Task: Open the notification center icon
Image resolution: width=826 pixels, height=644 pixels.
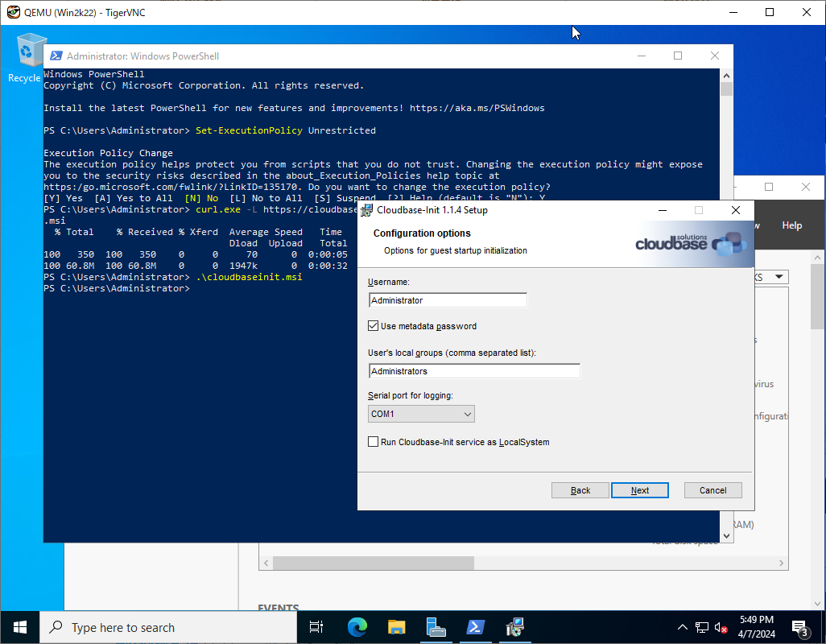Action: (x=801, y=627)
